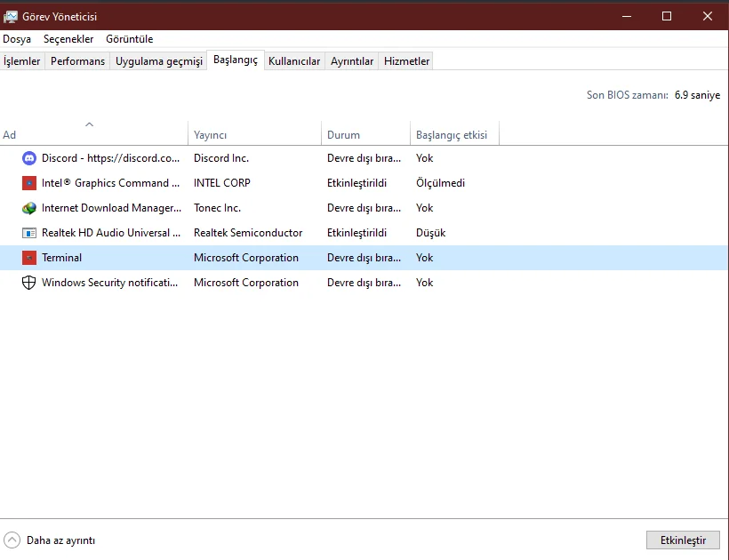This screenshot has width=729, height=560.
Task: Click the Görev Yöneticisi title bar icon
Action: [11, 17]
